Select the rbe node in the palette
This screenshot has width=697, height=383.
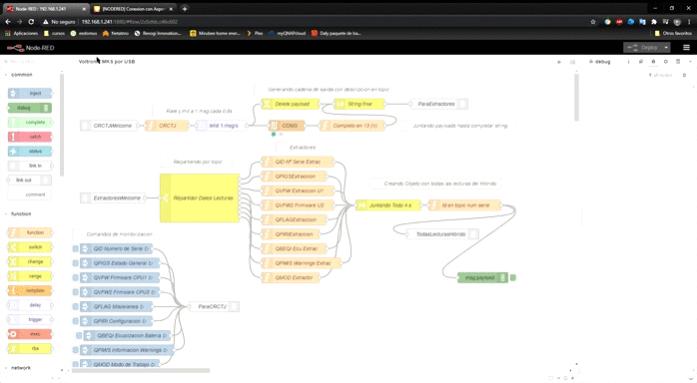[x=30, y=348]
